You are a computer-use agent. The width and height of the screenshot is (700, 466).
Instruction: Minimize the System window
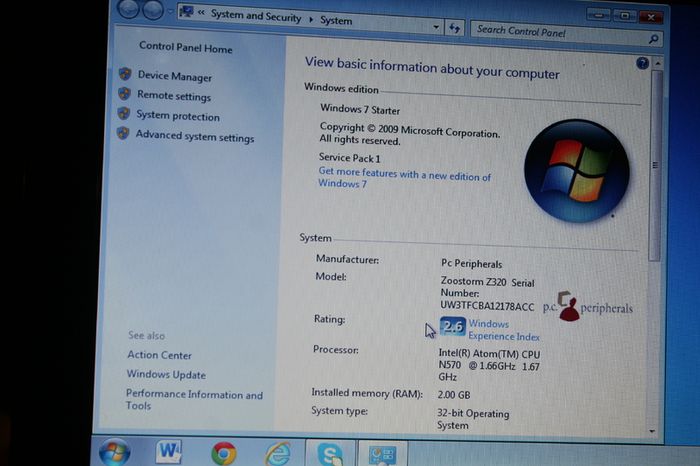click(599, 16)
